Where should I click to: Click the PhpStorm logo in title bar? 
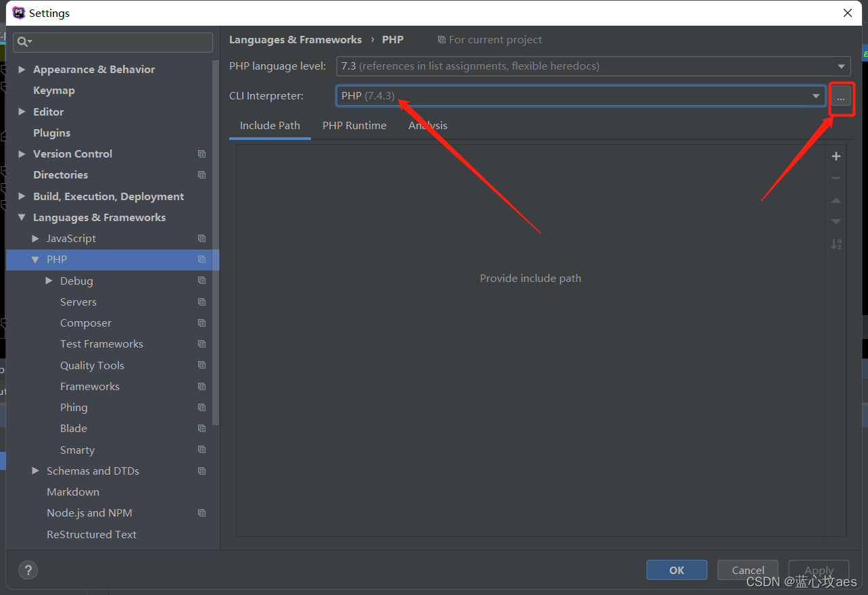[19, 13]
